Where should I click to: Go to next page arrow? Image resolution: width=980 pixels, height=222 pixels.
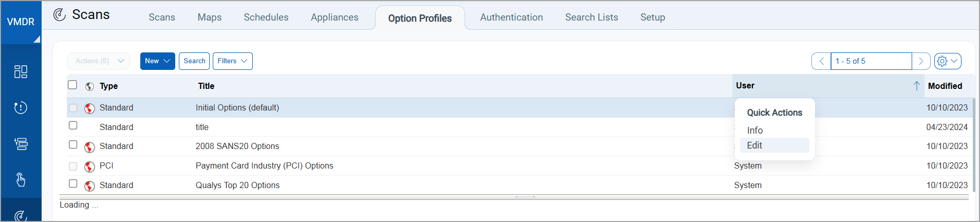[x=921, y=61]
